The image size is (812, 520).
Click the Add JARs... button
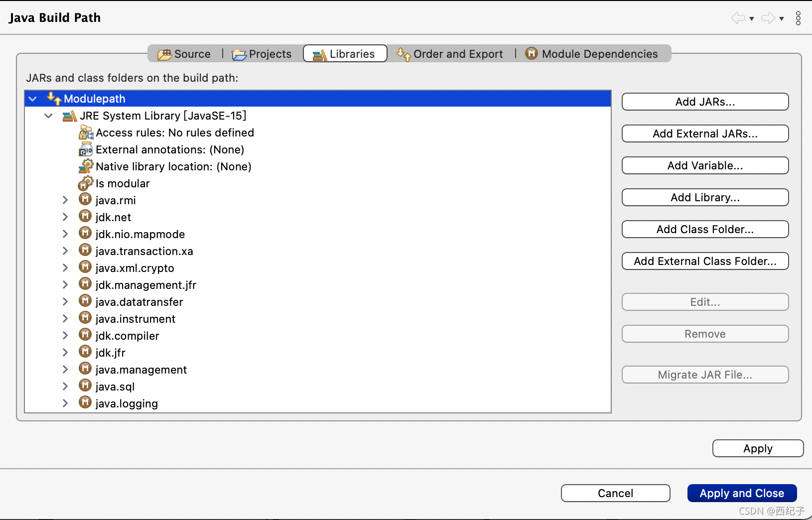coord(705,102)
